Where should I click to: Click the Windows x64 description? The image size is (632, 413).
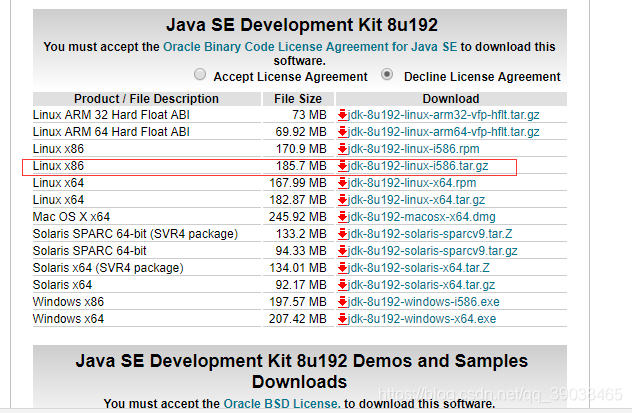pyautogui.click(x=69, y=319)
